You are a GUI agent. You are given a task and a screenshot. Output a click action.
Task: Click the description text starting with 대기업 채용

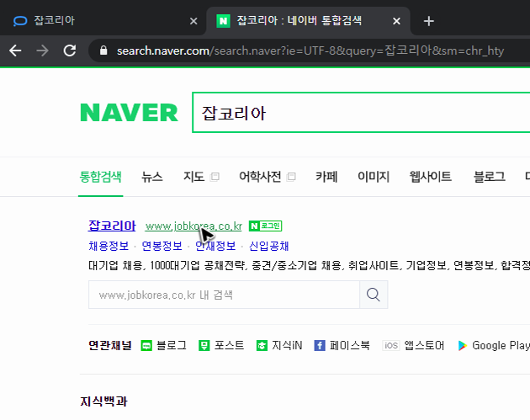[309, 265]
